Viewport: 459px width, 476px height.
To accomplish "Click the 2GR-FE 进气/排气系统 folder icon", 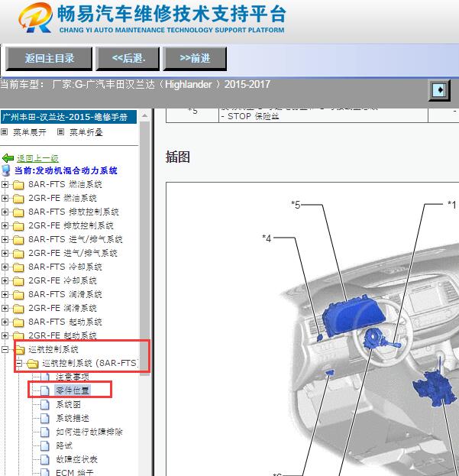I will [x=18, y=254].
